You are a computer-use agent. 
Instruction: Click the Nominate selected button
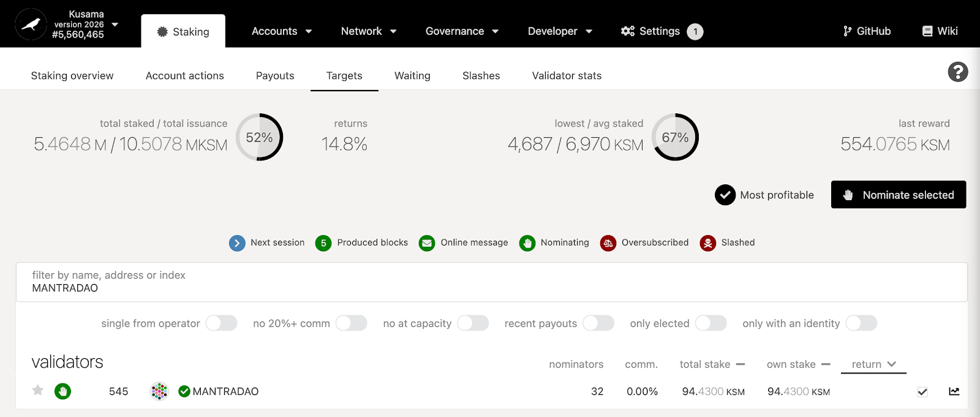[899, 195]
